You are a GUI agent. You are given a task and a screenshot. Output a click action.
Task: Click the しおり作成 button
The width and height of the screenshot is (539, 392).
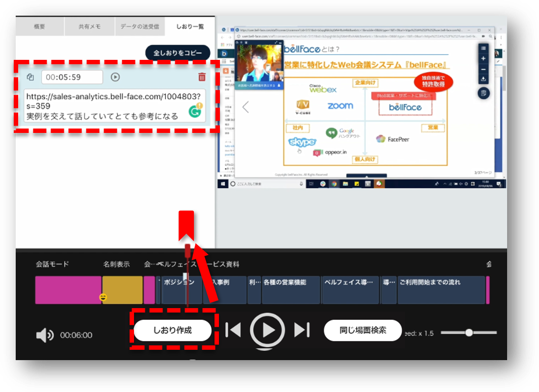[173, 330]
